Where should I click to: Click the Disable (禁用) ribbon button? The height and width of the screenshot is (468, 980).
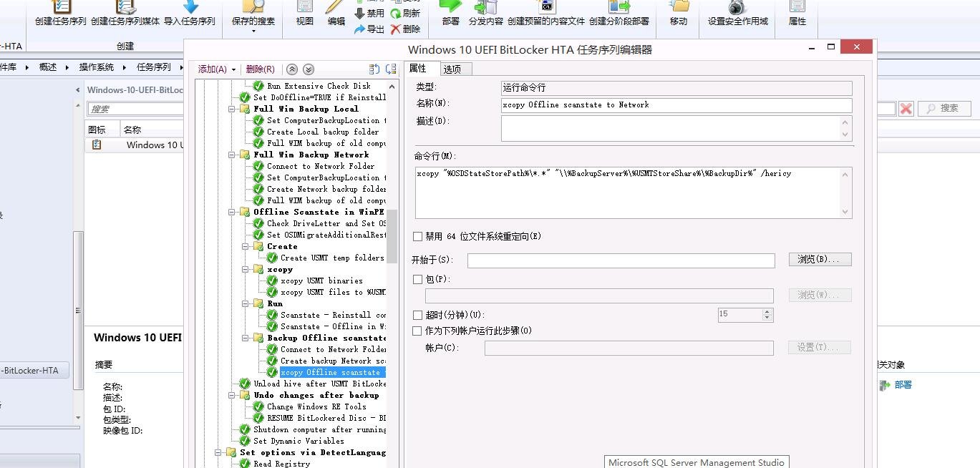click(x=369, y=13)
